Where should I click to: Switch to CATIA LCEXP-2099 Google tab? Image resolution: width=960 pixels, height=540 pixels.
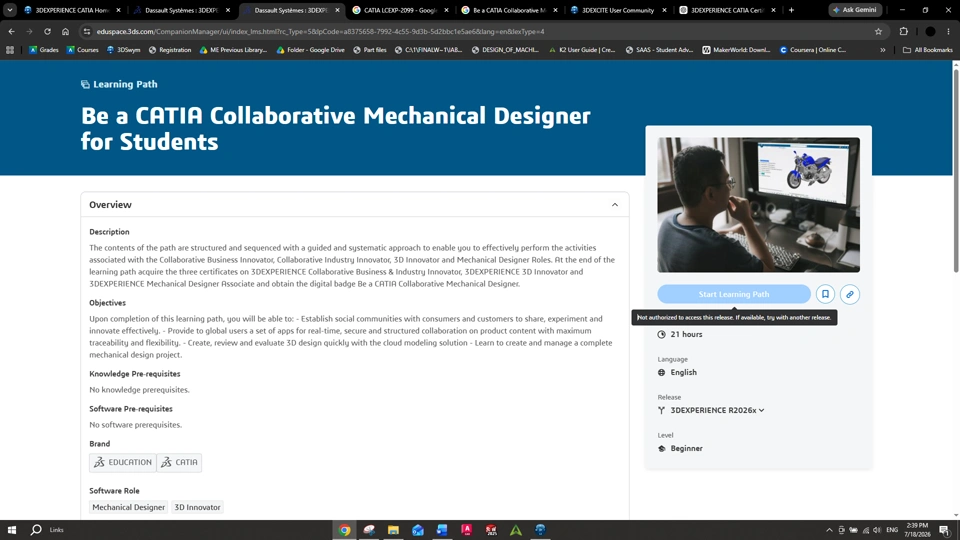[400, 10]
